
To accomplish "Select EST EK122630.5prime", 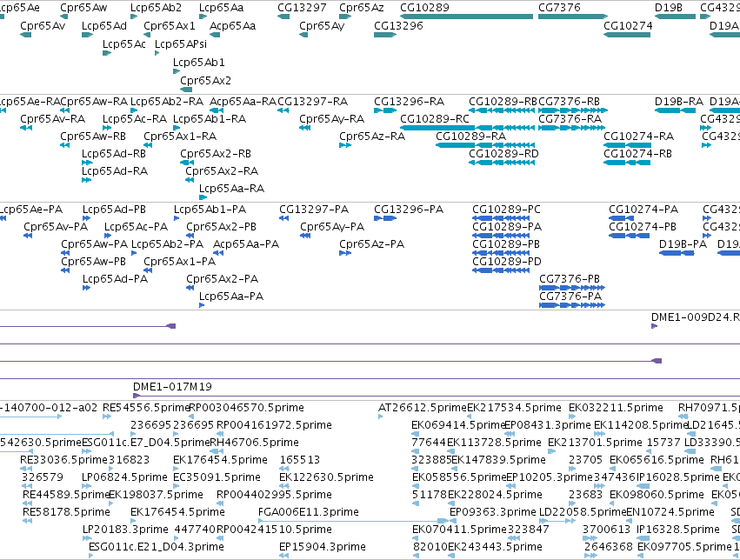I will click(326, 477).
